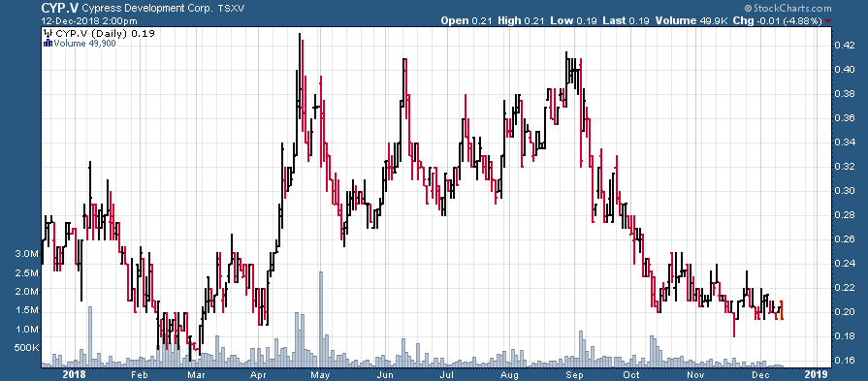Click the red down-arrow change indicator

click(x=827, y=21)
